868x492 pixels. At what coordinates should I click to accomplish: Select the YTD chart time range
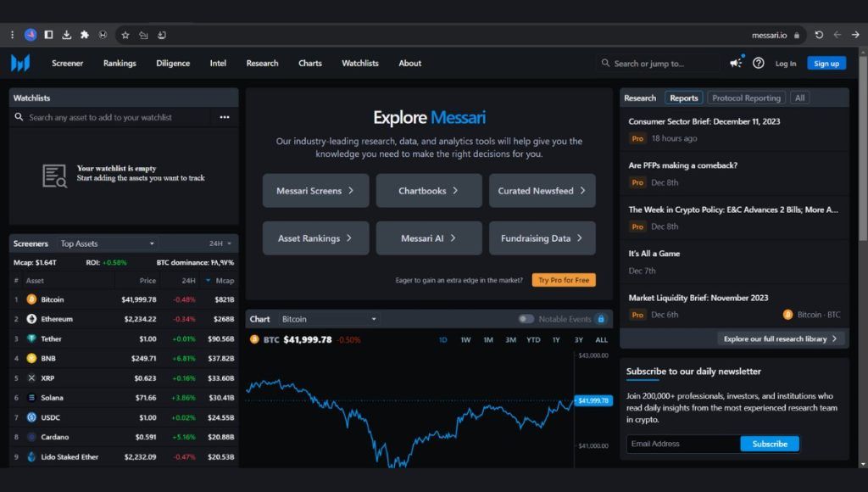click(x=533, y=339)
